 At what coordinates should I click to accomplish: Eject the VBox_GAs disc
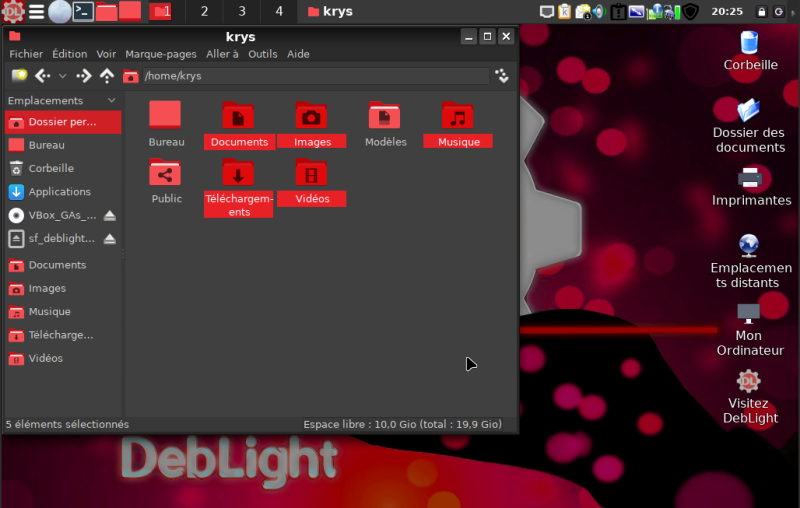coord(110,215)
